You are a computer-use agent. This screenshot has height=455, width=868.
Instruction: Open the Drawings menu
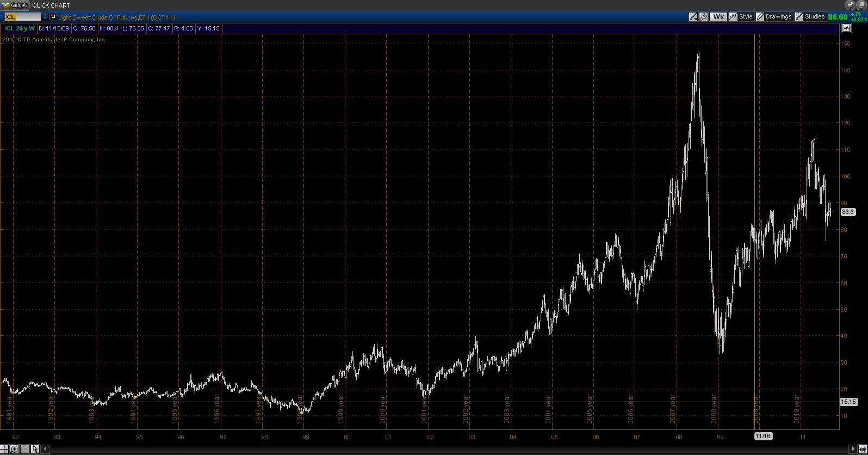click(774, 17)
